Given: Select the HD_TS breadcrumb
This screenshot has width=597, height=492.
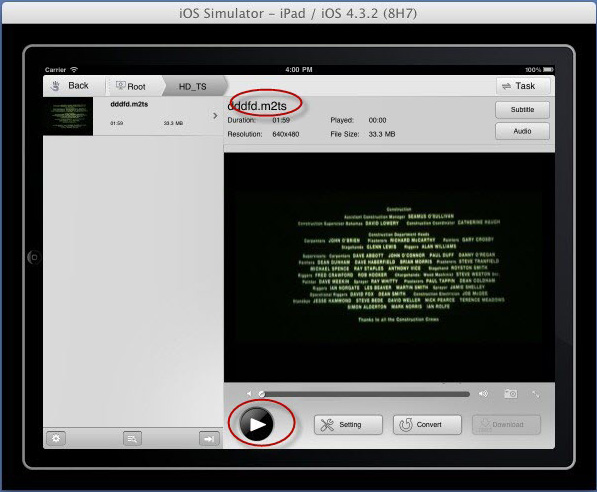Looking at the screenshot, I should (x=193, y=86).
